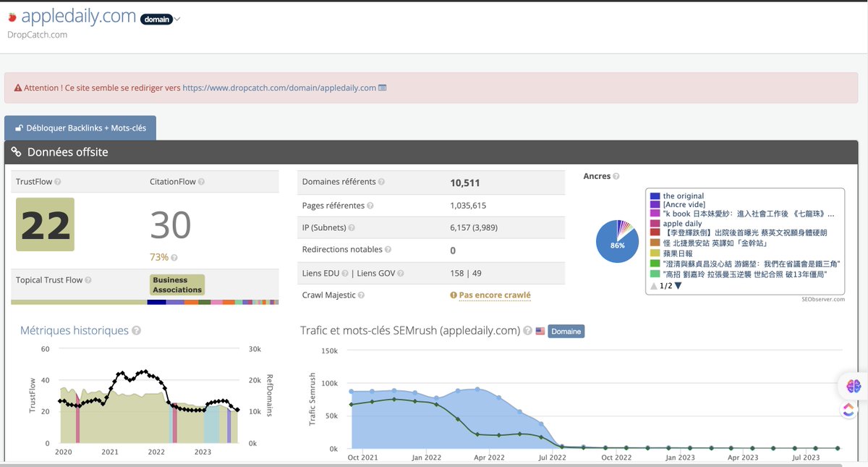This screenshot has height=467, width=868.
Task: Click the pink brain extension icon on right edge
Action: (x=853, y=387)
